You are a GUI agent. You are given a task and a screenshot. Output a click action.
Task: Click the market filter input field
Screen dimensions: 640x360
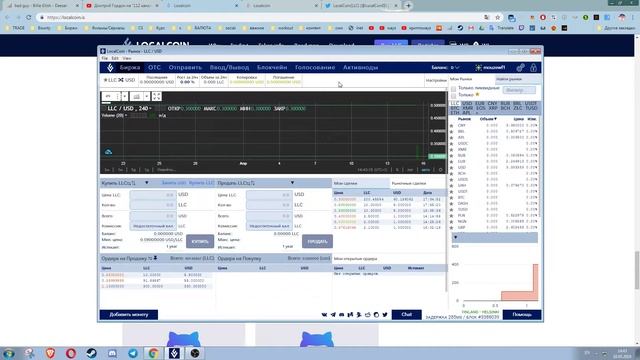(519, 90)
